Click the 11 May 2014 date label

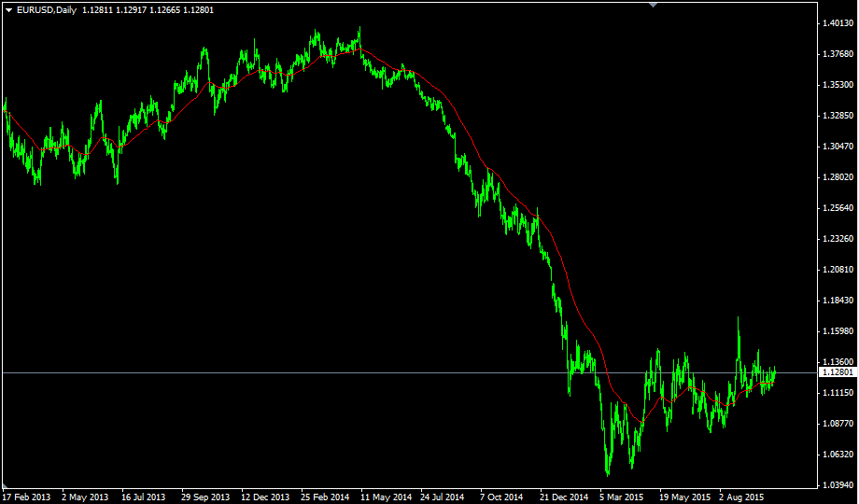click(x=387, y=497)
